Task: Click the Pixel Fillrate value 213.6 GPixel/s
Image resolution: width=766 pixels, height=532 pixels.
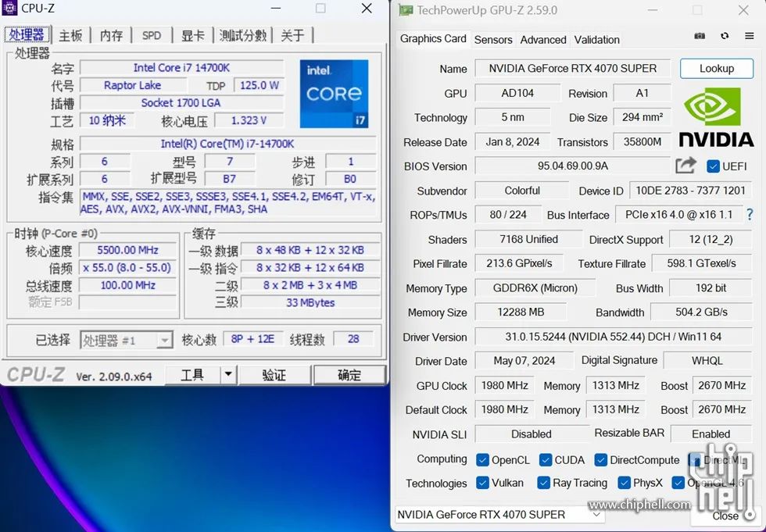Action: [519, 263]
